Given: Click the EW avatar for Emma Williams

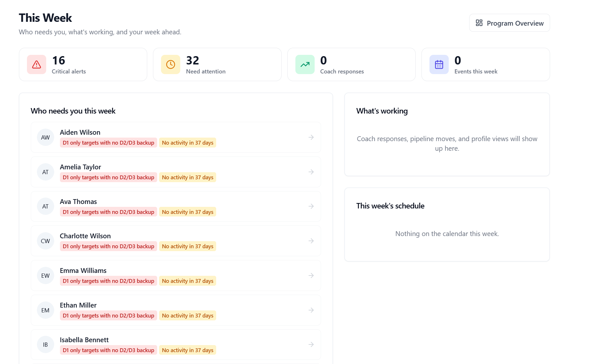Looking at the screenshot, I should (46, 275).
